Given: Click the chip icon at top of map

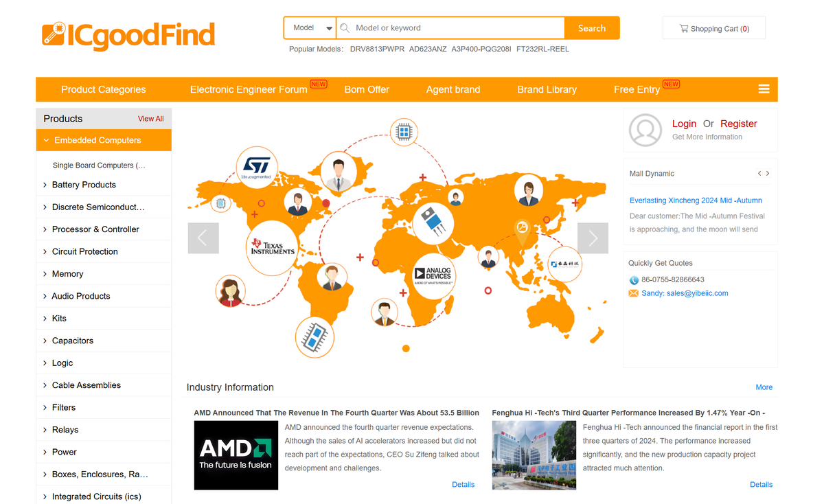Looking at the screenshot, I should coord(404,131).
